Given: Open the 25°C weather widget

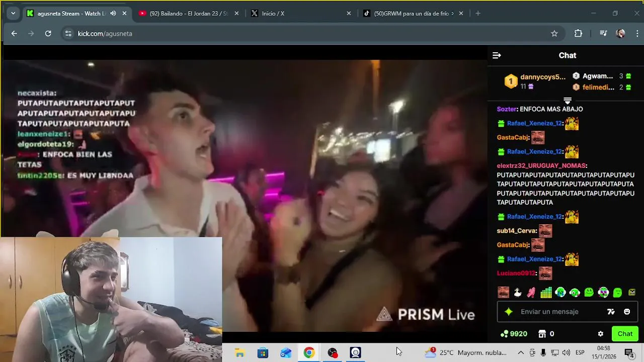Looking at the screenshot, I should pos(465,353).
